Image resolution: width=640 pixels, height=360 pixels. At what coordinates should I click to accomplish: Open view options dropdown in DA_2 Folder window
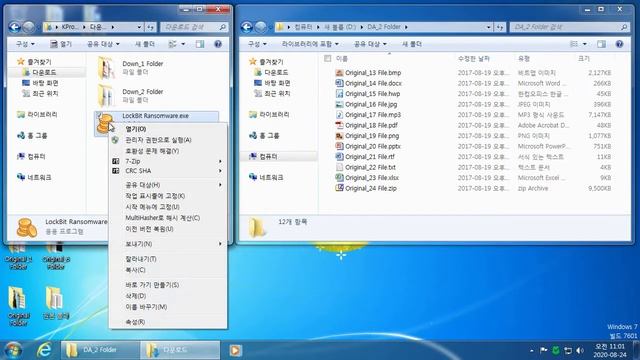click(584, 44)
